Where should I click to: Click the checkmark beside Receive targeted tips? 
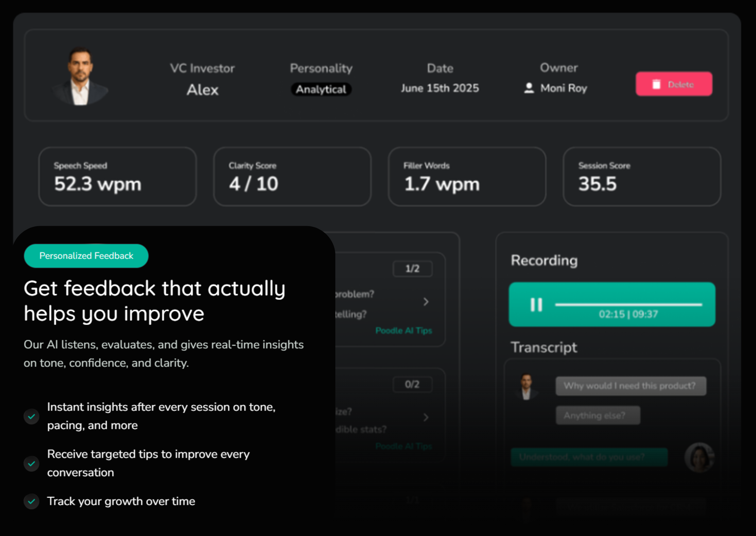32,464
